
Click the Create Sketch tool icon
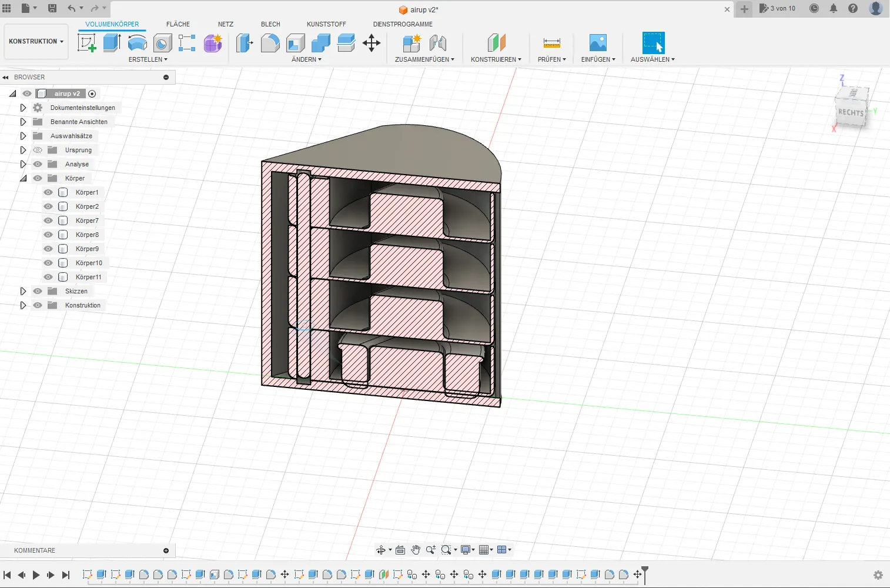click(87, 43)
